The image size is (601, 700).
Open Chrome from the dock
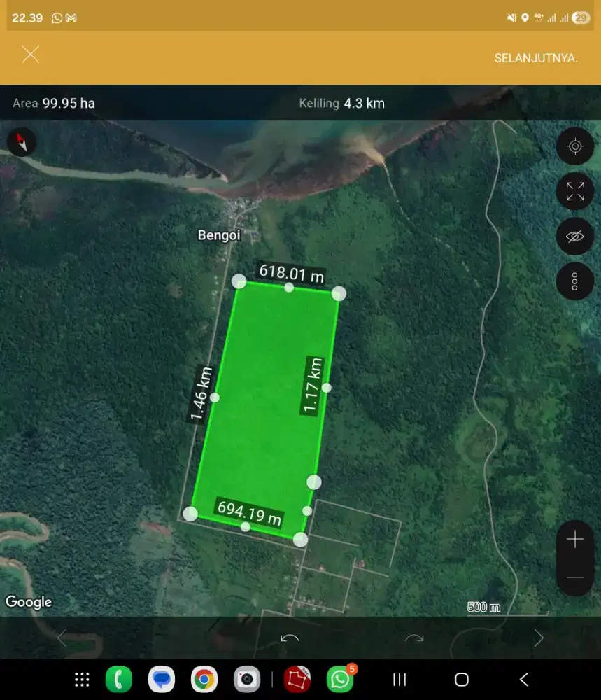pos(204,678)
